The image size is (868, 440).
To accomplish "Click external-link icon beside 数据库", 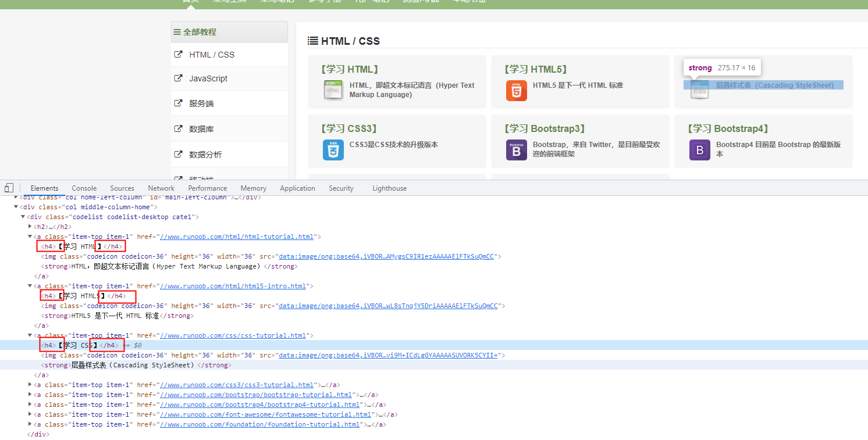I will [179, 128].
